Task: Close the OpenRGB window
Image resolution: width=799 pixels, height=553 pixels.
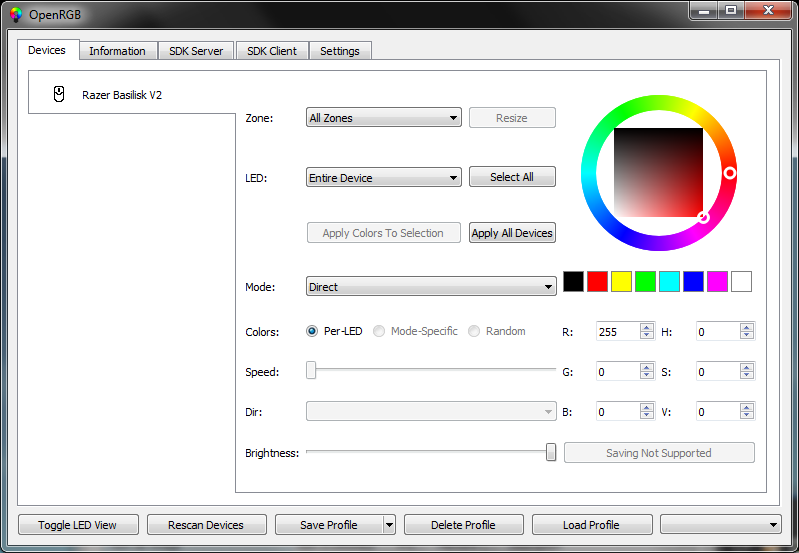Action: (x=768, y=10)
